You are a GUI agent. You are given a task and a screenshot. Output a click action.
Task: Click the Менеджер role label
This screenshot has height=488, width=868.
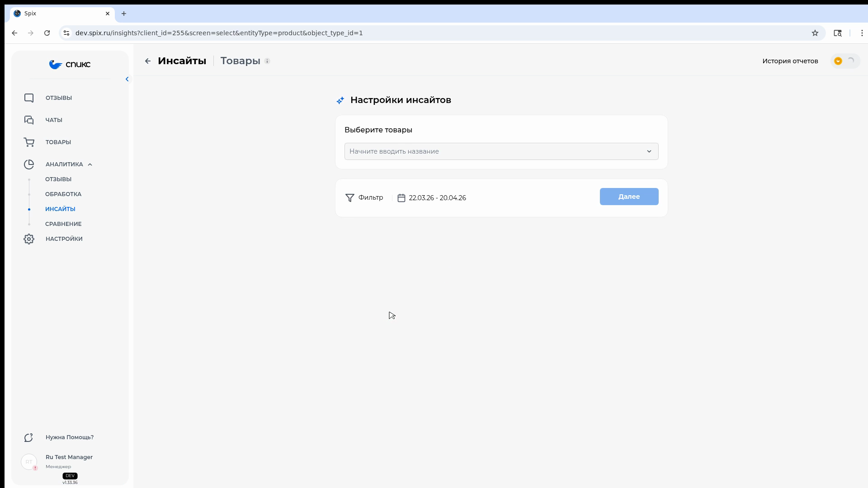coord(58,467)
